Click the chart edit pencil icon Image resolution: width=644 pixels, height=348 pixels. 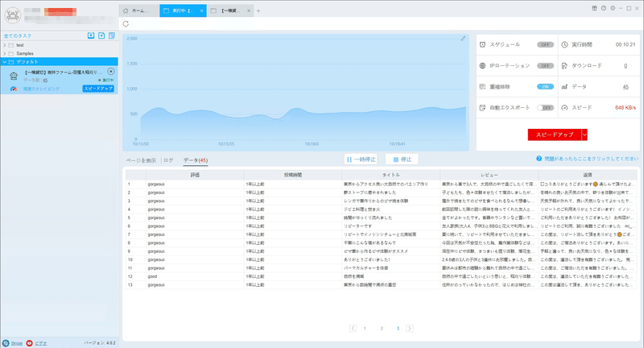[x=463, y=39]
